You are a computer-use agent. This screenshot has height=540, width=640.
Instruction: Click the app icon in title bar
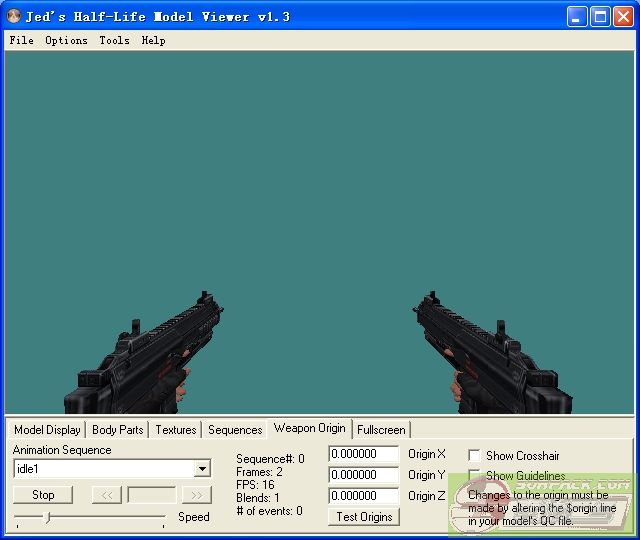[13, 17]
